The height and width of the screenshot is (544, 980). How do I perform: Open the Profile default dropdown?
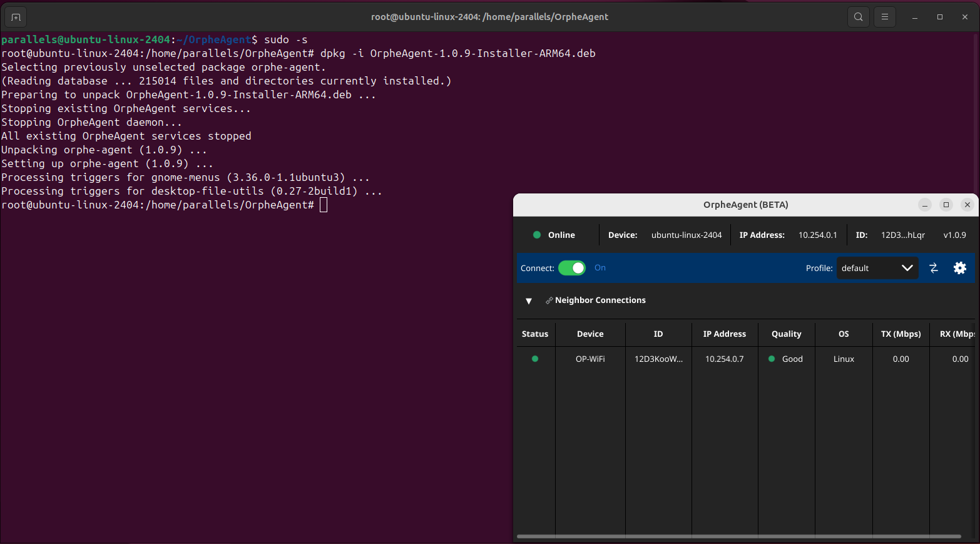(x=877, y=268)
